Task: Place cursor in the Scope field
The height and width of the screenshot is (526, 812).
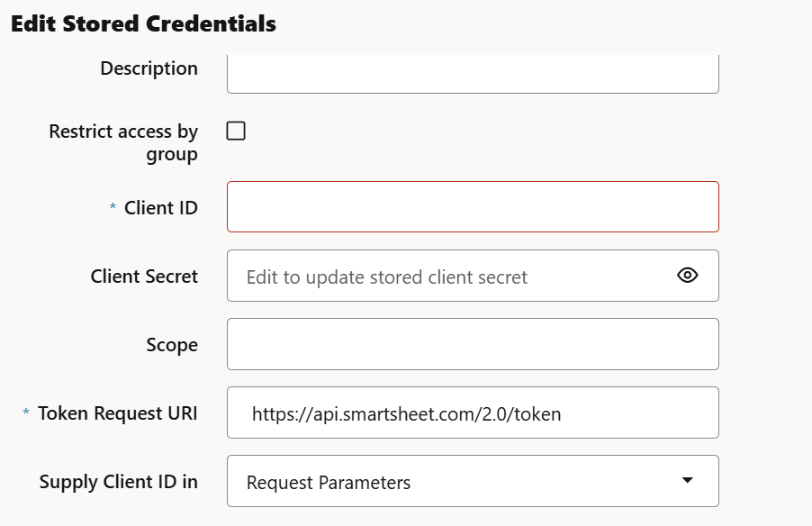Action: (x=473, y=344)
